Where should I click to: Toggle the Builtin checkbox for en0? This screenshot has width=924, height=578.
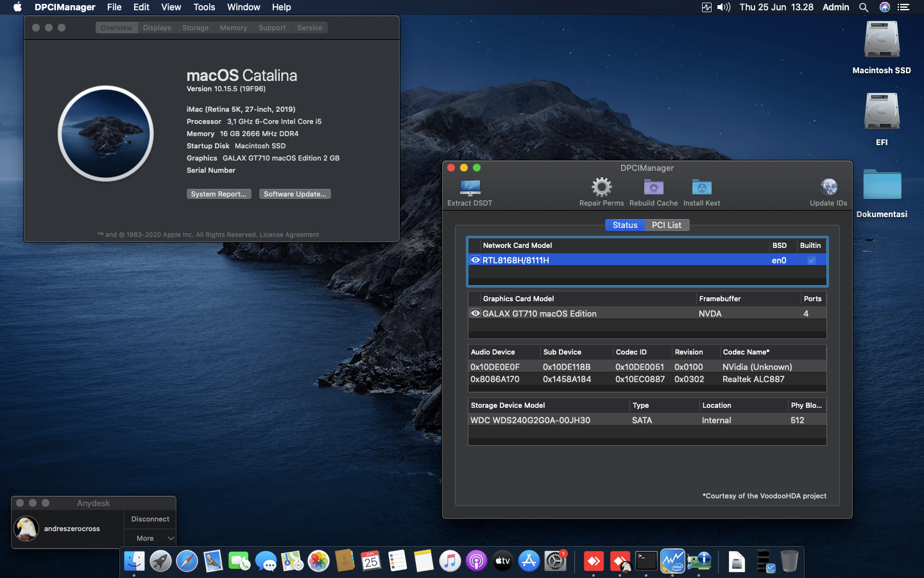point(812,260)
